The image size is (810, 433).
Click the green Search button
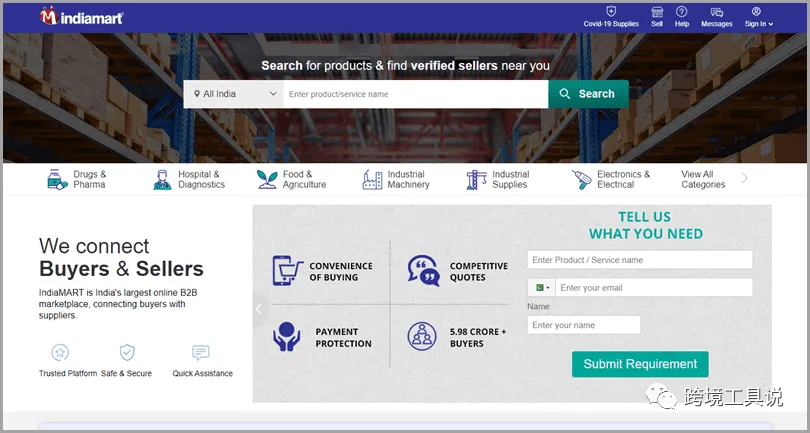coord(588,94)
